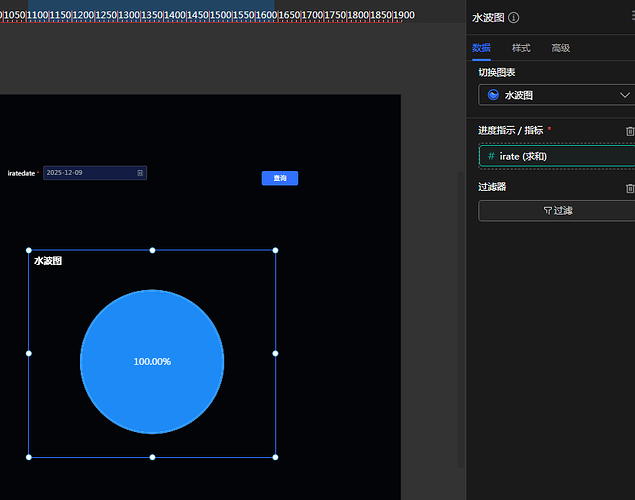Switch to the 样式 tab

(x=521, y=48)
